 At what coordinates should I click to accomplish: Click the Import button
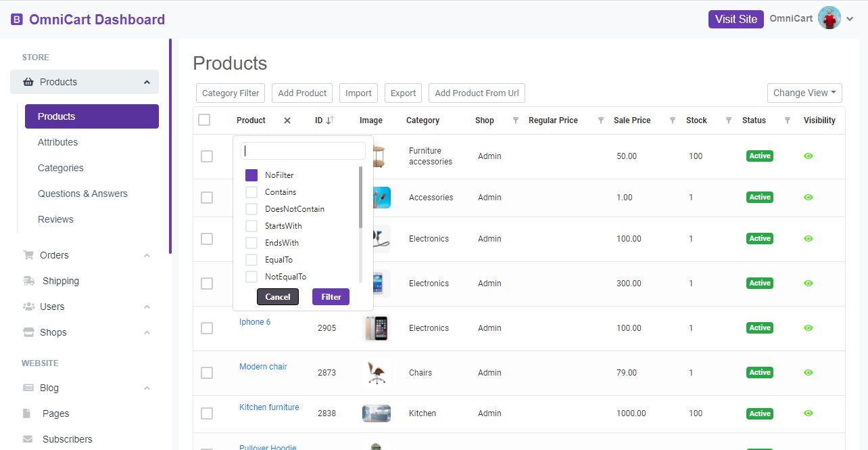coord(358,93)
